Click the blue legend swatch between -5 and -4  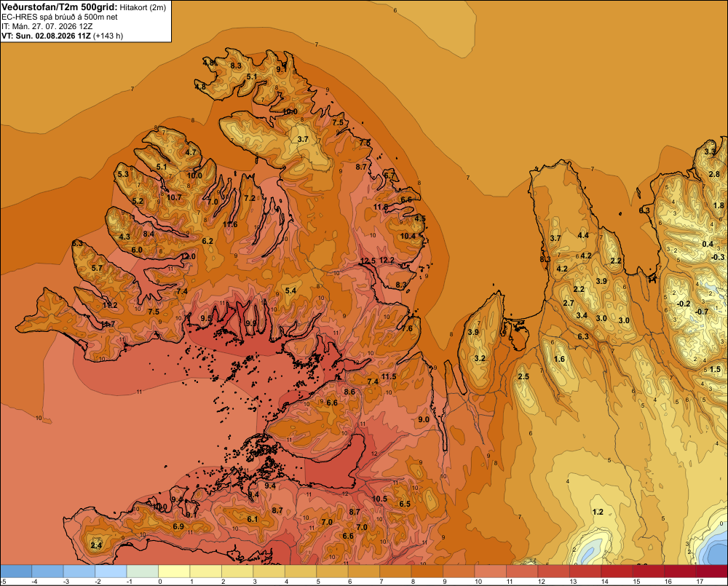(x=16, y=571)
